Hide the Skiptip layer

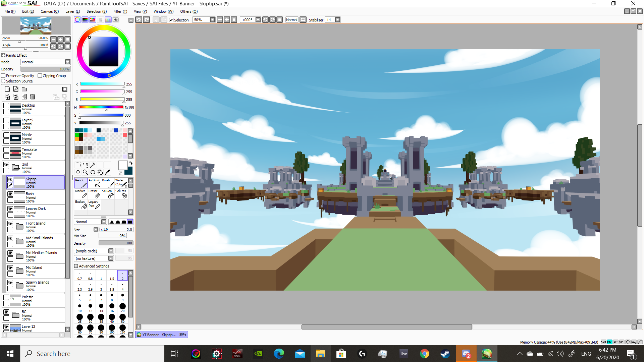click(x=10, y=179)
